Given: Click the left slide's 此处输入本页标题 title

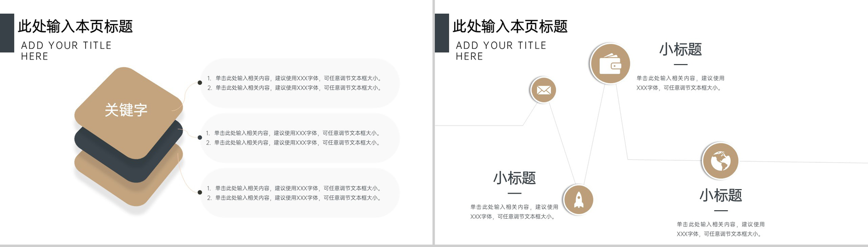Looking at the screenshot, I should pos(76,26).
